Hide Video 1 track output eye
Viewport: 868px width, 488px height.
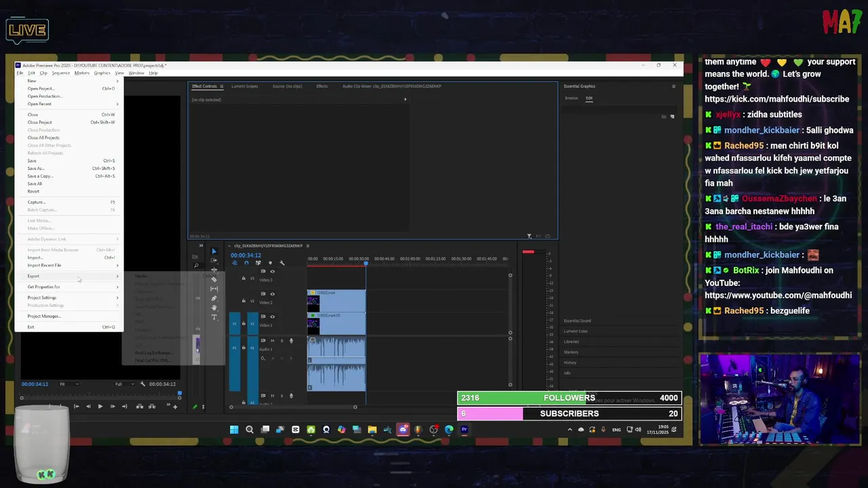coord(273,317)
